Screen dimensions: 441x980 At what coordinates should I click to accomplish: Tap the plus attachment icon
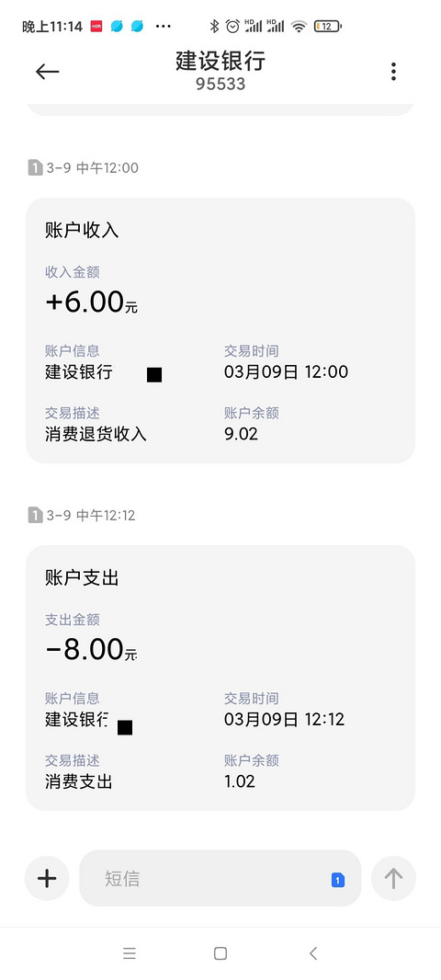(x=47, y=878)
